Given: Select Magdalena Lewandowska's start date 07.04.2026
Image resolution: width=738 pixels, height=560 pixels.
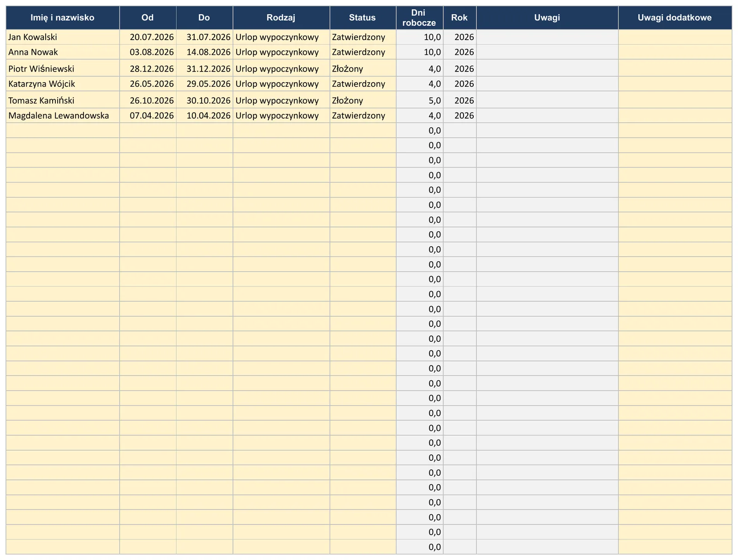Looking at the screenshot, I should [148, 116].
